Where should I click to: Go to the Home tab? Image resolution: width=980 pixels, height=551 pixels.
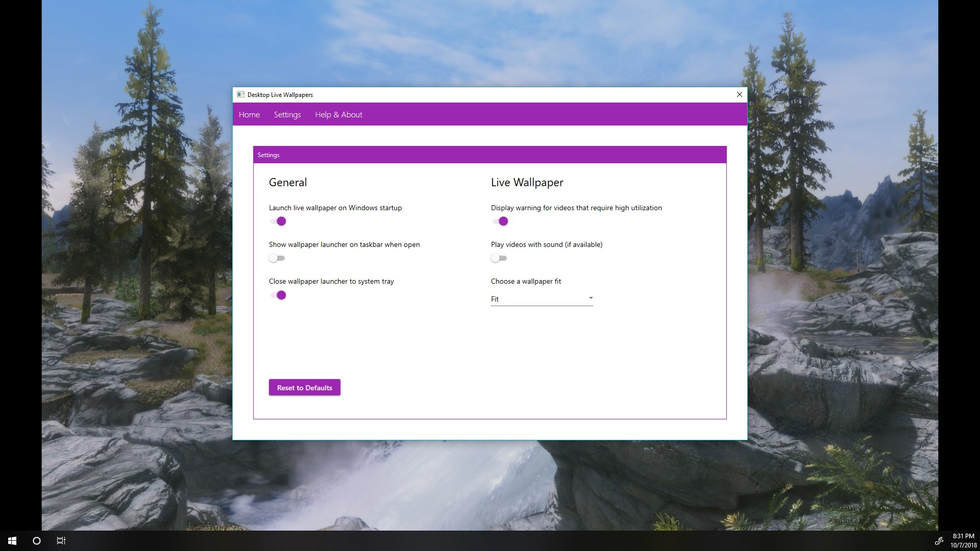point(249,115)
